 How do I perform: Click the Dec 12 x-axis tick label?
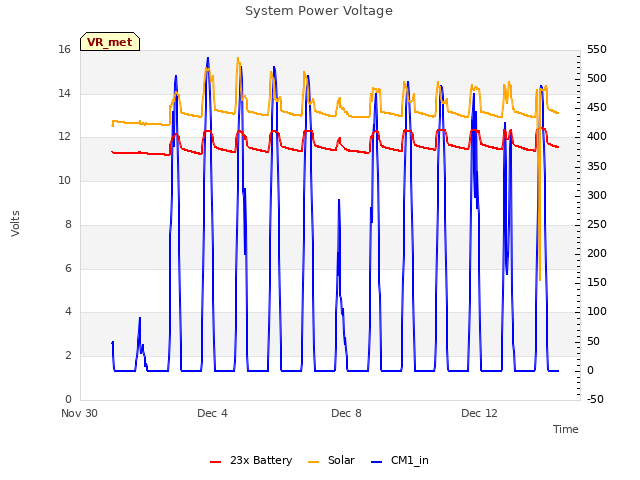click(479, 413)
